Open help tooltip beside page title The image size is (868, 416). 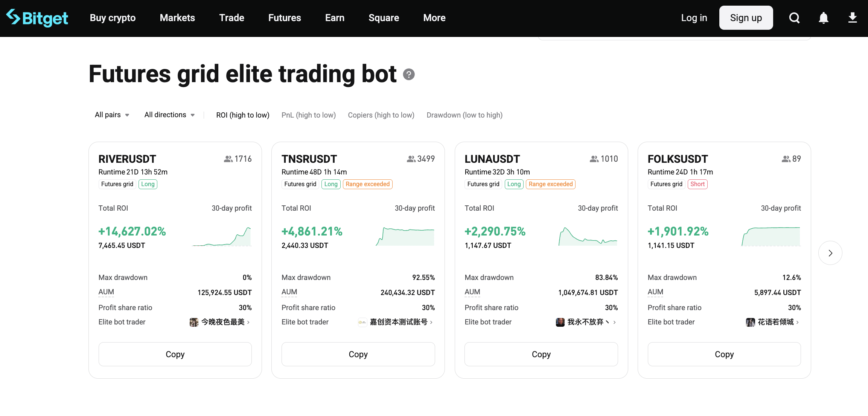409,75
